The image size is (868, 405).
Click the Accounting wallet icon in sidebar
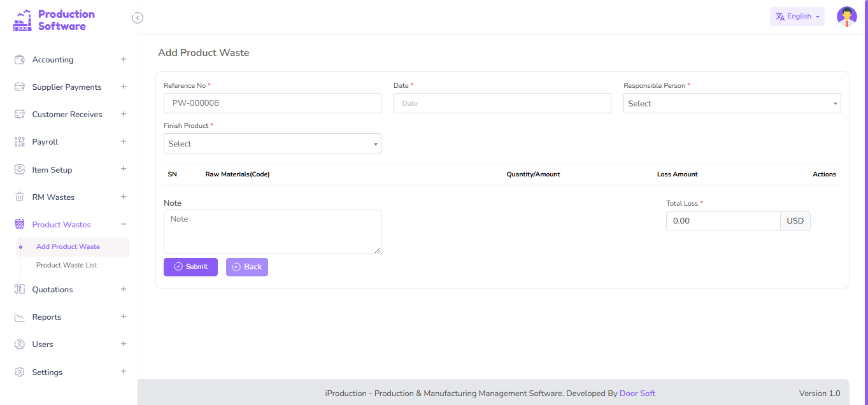coord(19,60)
